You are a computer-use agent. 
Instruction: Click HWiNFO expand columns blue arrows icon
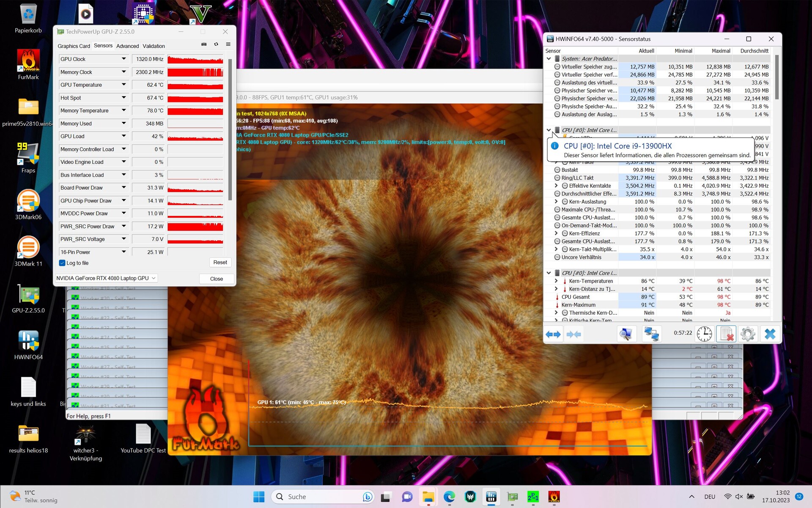click(x=553, y=334)
